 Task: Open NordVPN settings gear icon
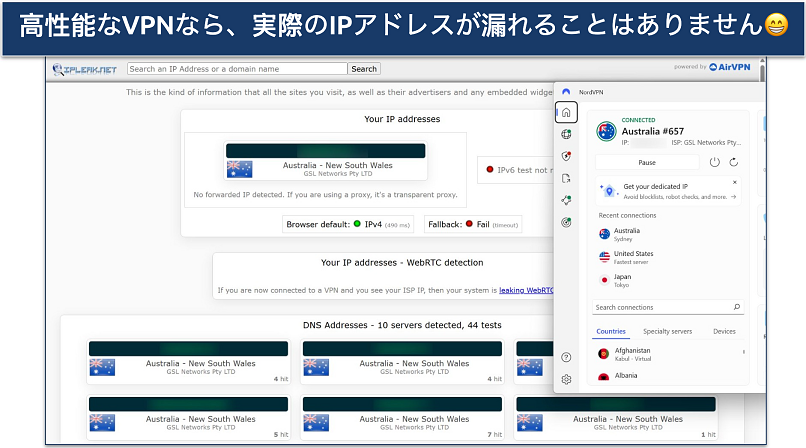click(566, 379)
